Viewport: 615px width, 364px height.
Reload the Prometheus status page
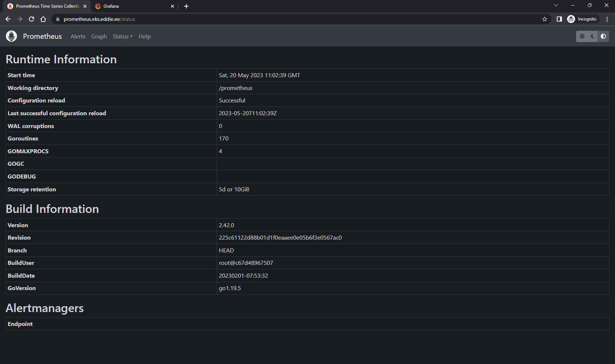(x=31, y=19)
